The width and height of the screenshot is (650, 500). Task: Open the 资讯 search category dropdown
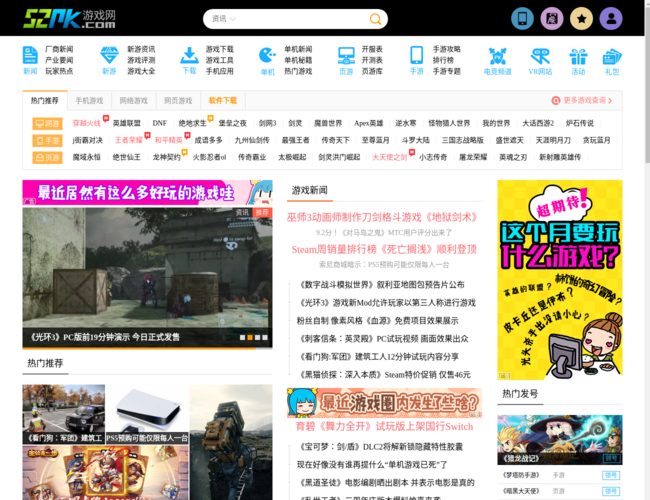(223, 19)
